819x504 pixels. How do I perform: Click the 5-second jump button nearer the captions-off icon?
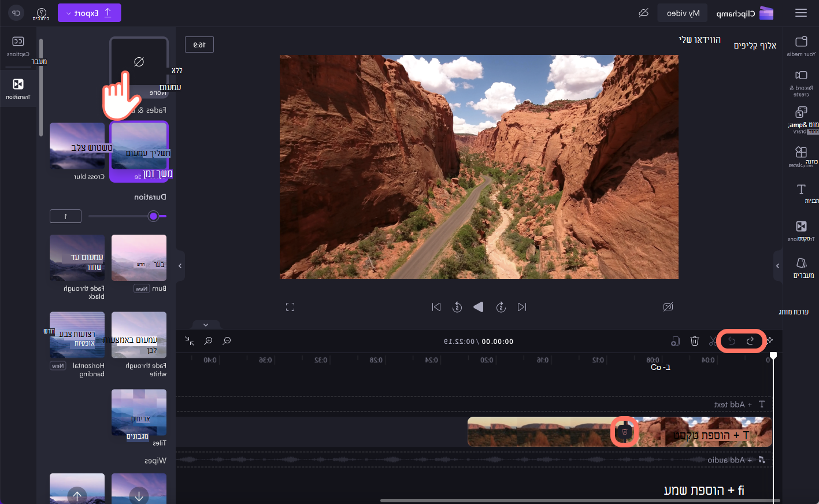501,307
